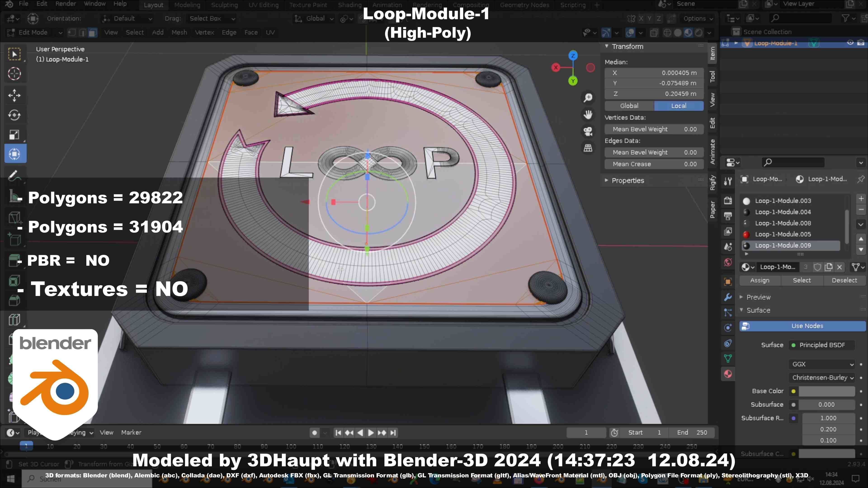
Task: Play the timeline animation
Action: click(371, 433)
